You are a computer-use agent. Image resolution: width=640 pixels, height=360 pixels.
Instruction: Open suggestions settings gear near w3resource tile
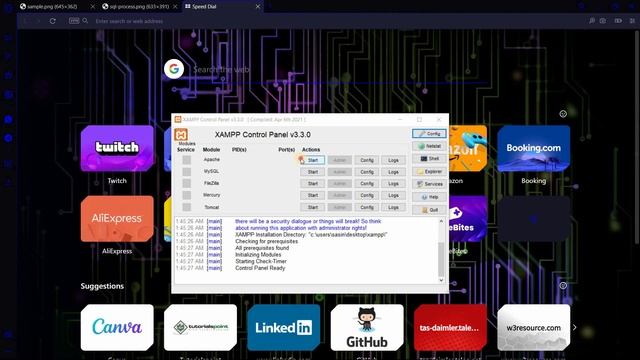pos(563,286)
